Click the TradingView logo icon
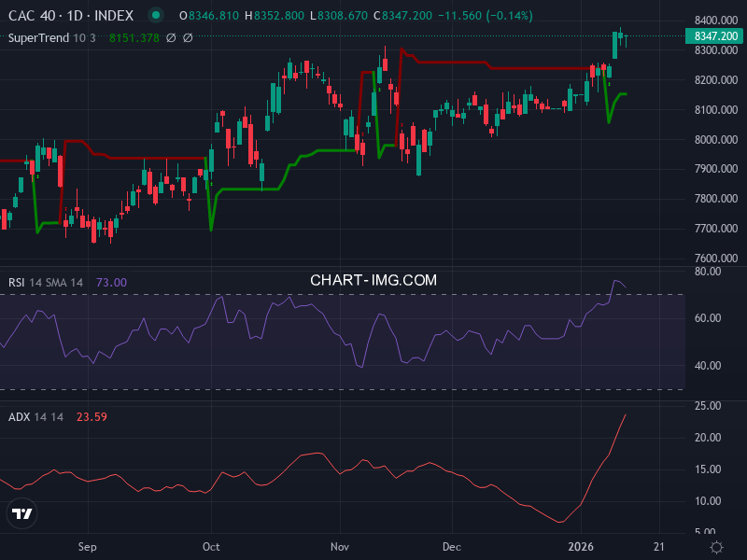This screenshot has width=747, height=560. 21,514
